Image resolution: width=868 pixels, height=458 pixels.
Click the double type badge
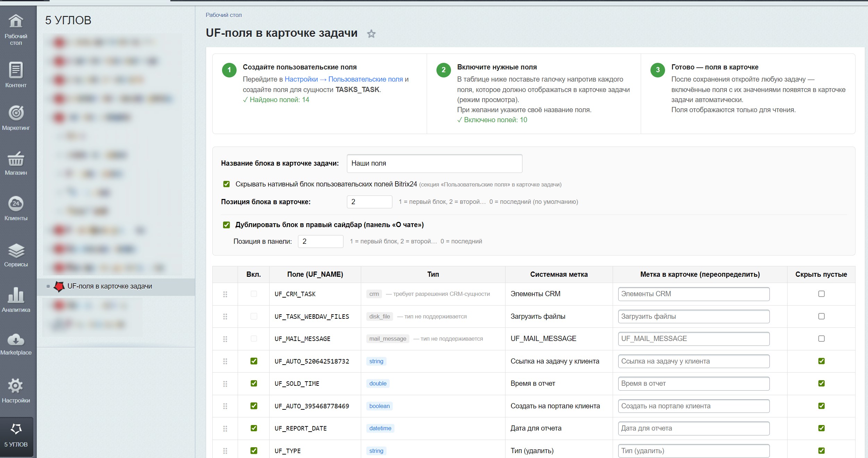coord(378,384)
